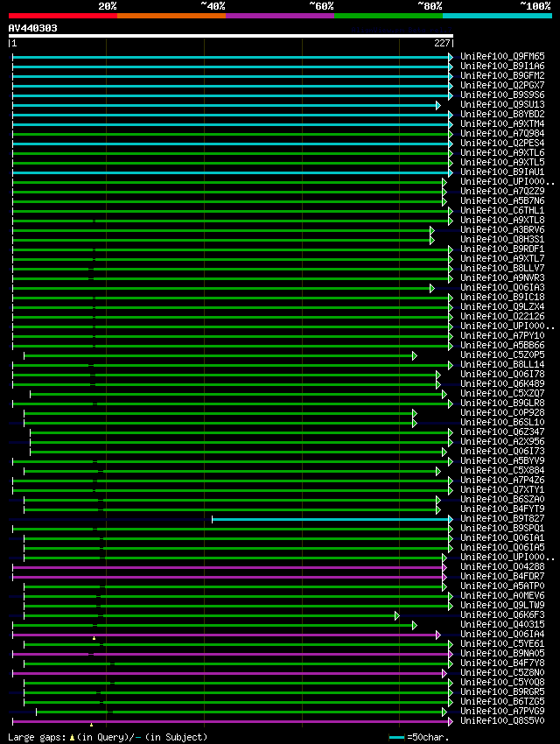
Task: Click the UniRef100_B9RDF1 label
Action: pos(502,249)
